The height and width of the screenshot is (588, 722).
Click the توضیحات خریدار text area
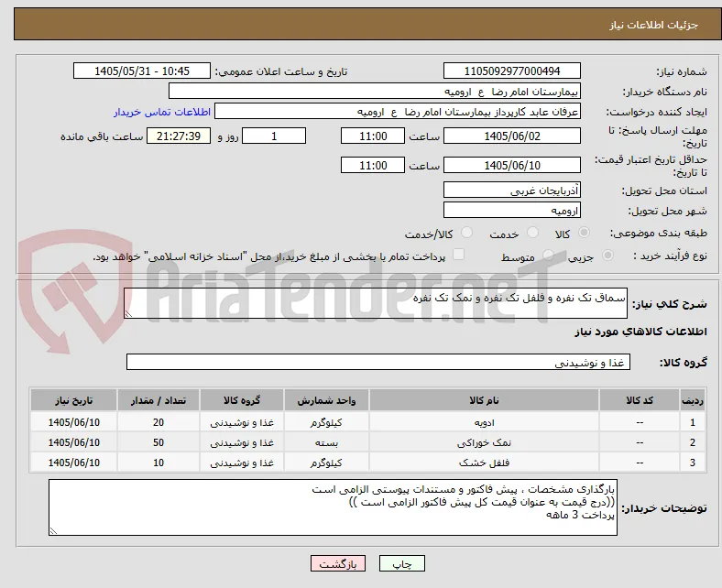tap(333, 507)
